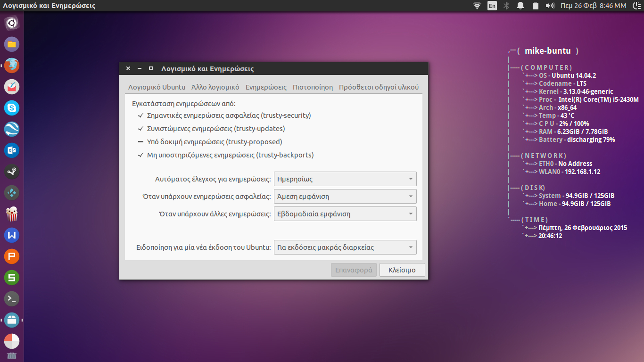Click the 'Κλείσιμο' button
The height and width of the screenshot is (362, 644).
402,270
